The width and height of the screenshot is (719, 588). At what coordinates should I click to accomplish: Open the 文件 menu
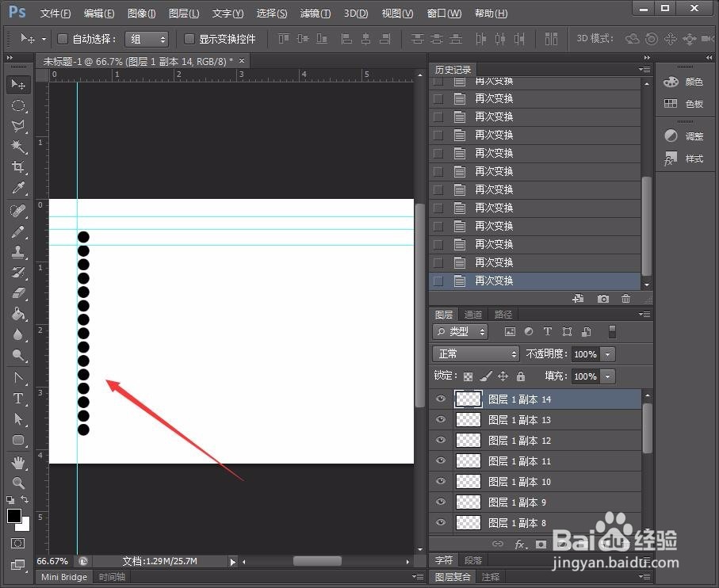pyautogui.click(x=55, y=13)
